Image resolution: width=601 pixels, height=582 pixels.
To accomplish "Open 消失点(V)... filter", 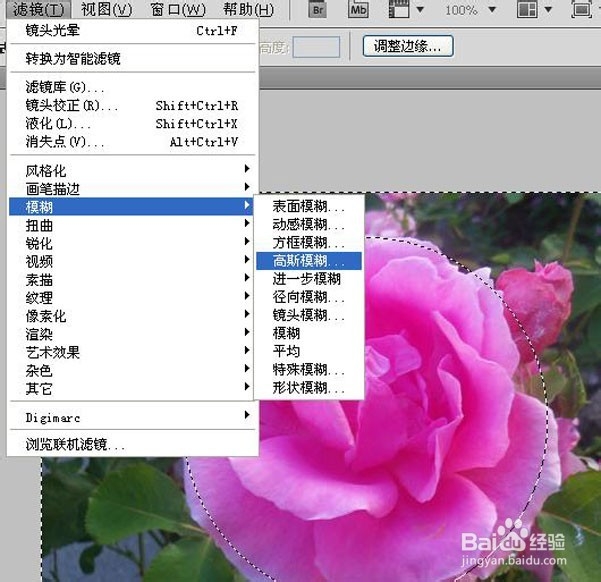I will pyautogui.click(x=131, y=142).
